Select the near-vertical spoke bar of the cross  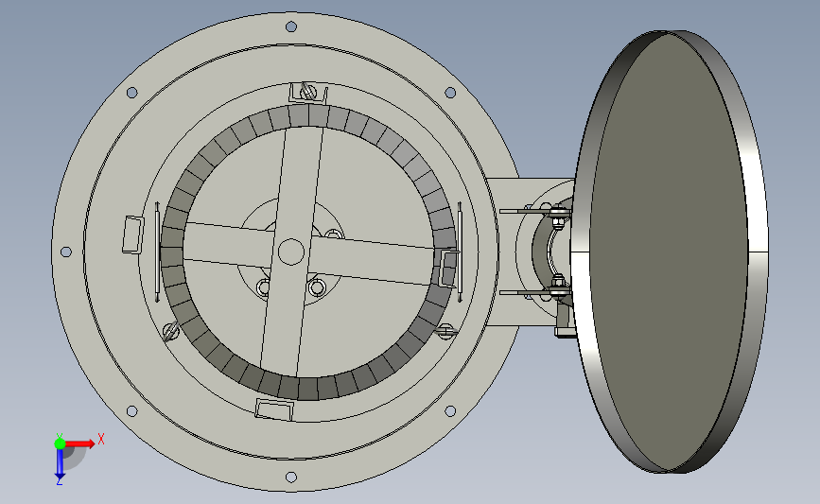tap(291, 252)
